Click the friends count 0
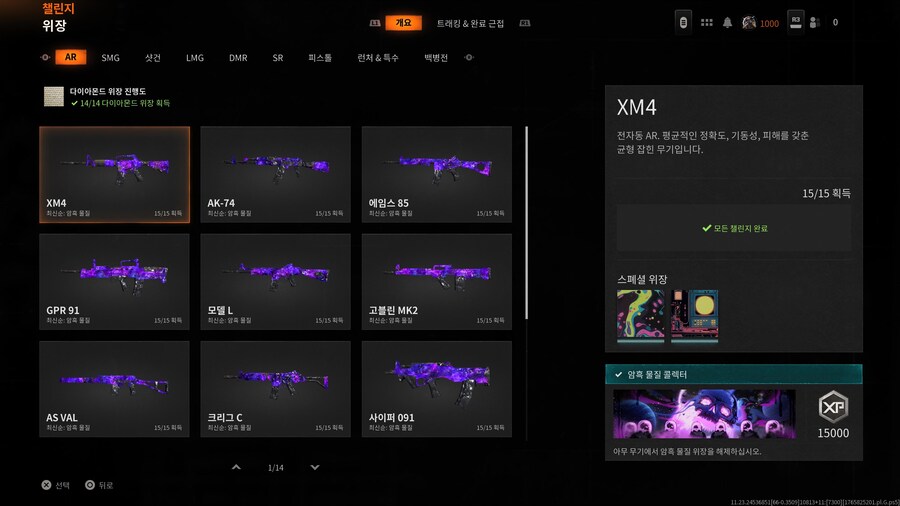Viewport: 900px width, 506px height. [x=835, y=22]
